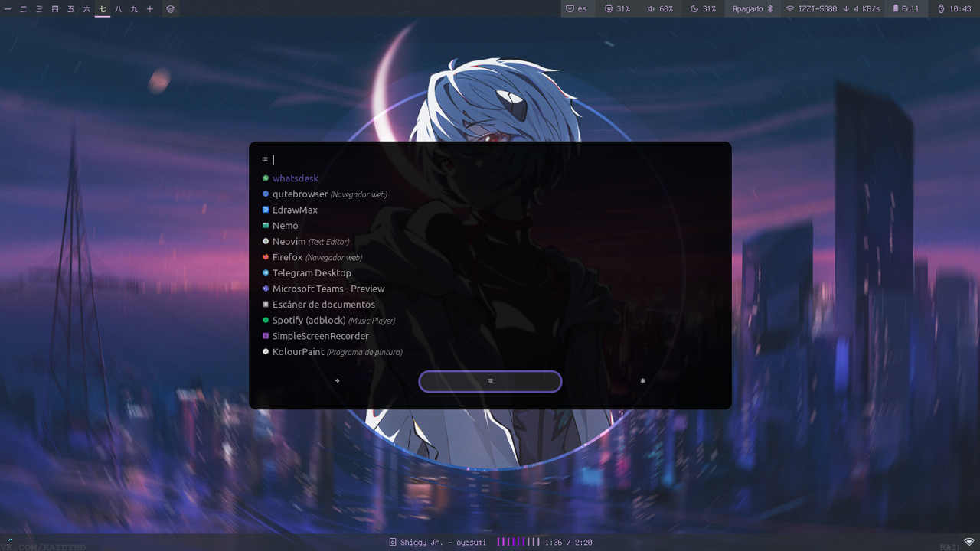Open Firefox (Navegador web) entry
Viewport: 980px width, 551px height.
pos(287,257)
